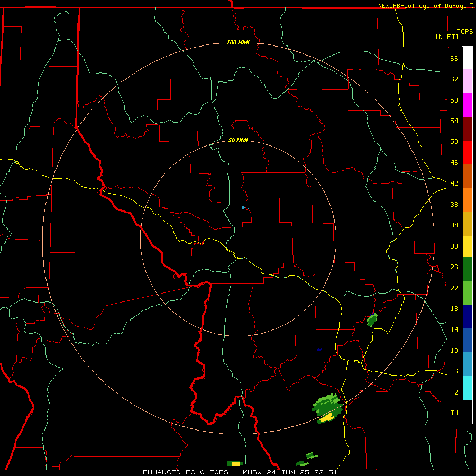The height and width of the screenshot is (476, 476).
Task: Click the gold legend swatch
Action: point(467,224)
